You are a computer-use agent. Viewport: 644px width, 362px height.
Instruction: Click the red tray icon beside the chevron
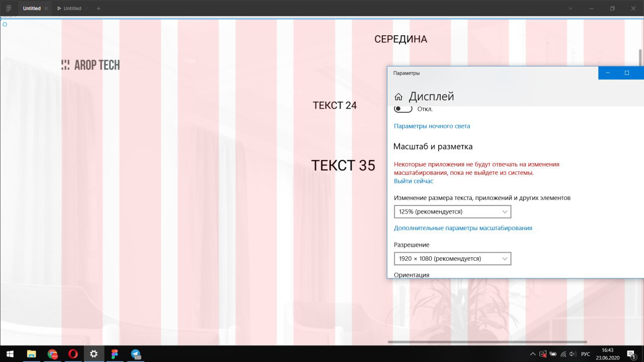pyautogui.click(x=543, y=354)
